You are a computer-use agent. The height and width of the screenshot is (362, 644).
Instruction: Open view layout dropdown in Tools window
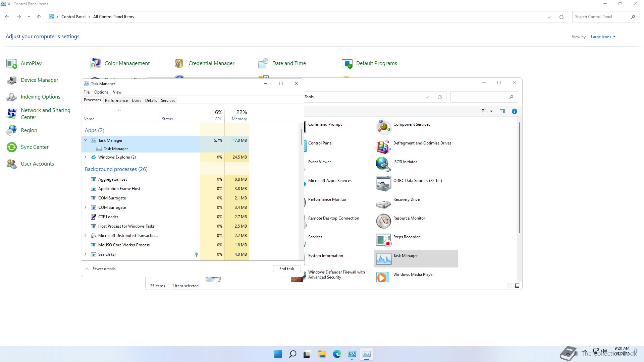click(x=491, y=111)
